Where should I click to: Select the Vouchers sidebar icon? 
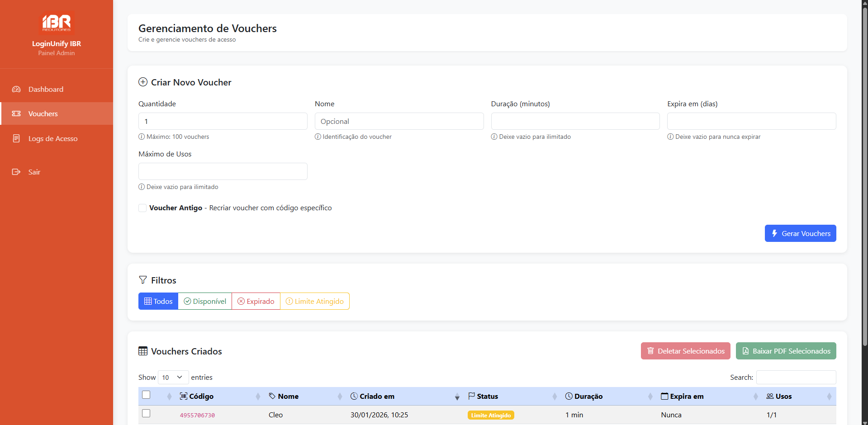click(16, 113)
